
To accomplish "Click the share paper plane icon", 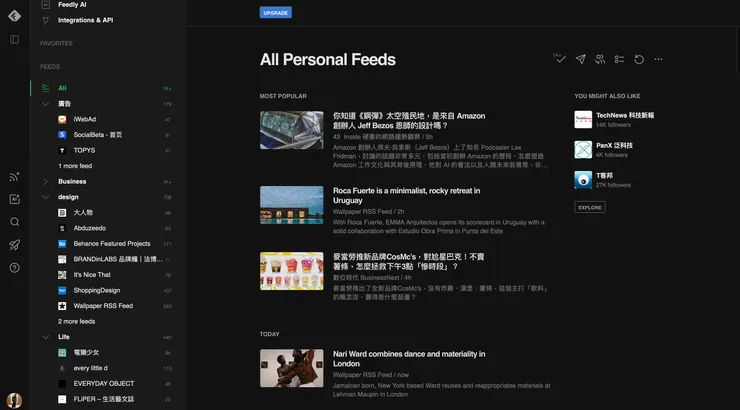I will 580,59.
